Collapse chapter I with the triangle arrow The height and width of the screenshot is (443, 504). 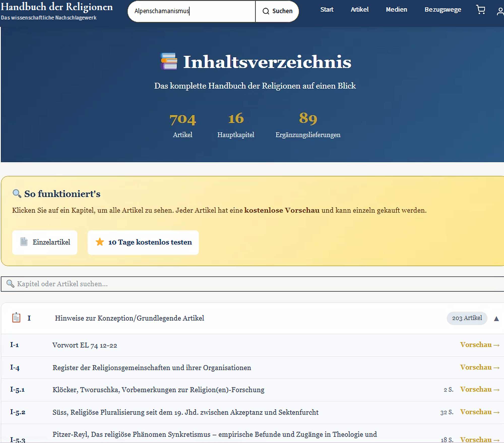coord(496,318)
